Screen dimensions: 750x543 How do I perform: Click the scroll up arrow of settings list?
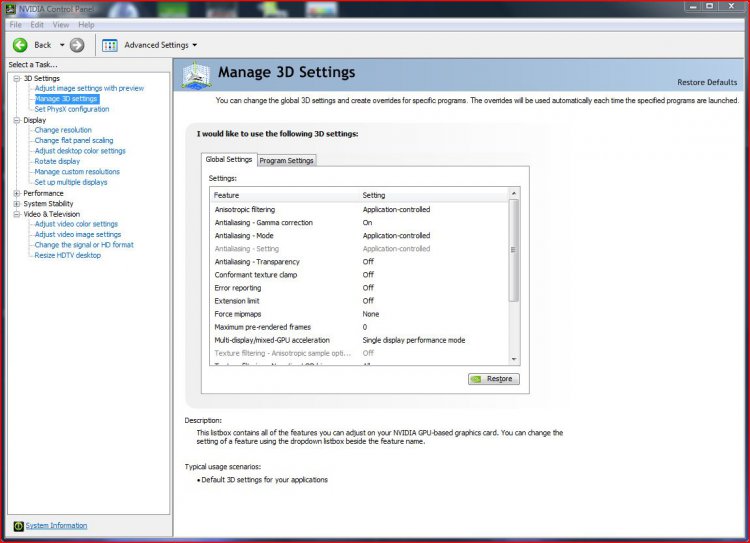click(x=514, y=193)
